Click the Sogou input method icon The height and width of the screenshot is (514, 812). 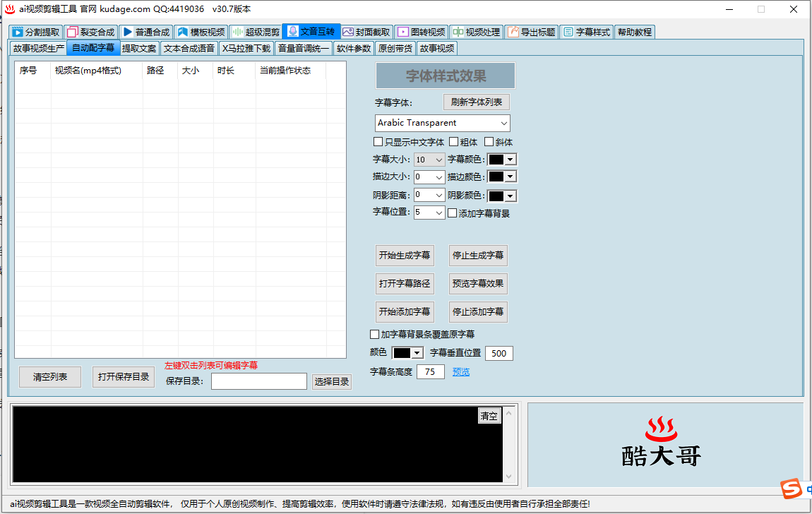[792, 489]
